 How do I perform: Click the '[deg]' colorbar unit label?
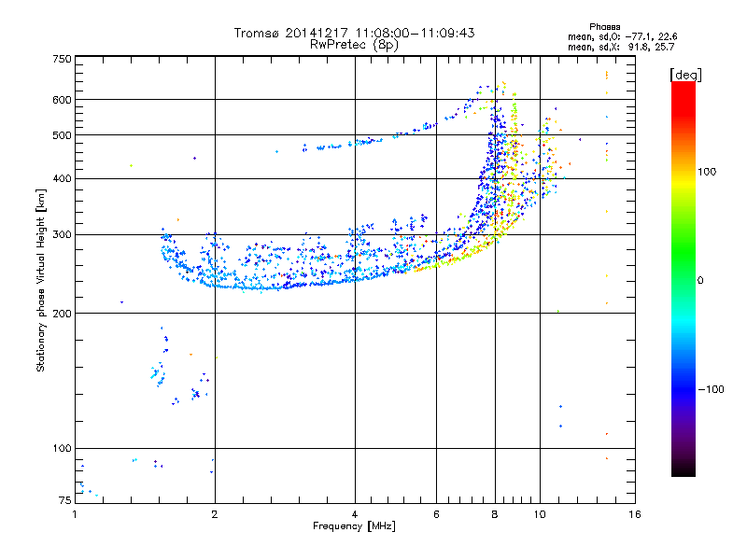pyautogui.click(x=685, y=75)
